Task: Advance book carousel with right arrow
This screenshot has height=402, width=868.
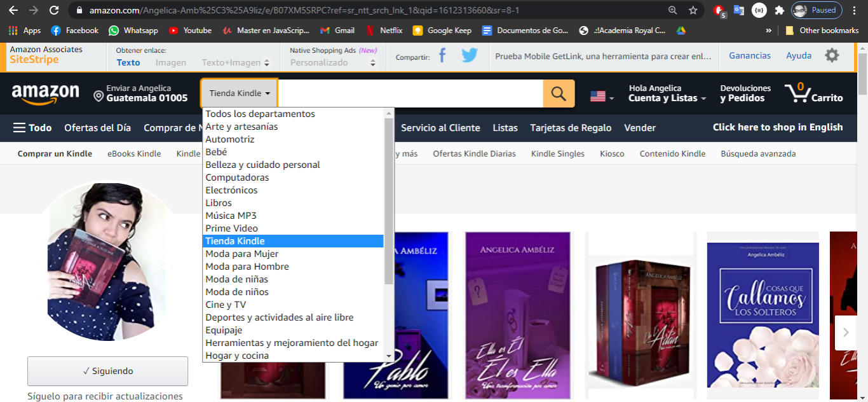Action: click(846, 333)
